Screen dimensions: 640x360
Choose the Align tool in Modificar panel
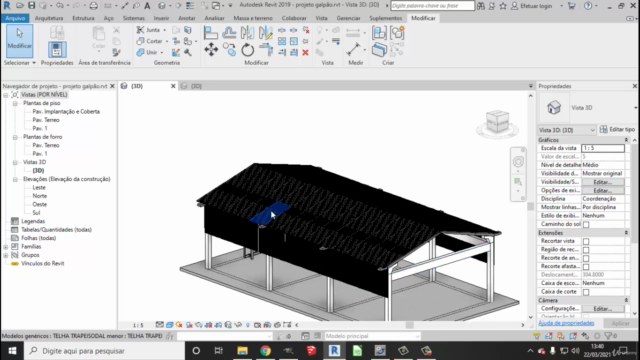(x=211, y=33)
